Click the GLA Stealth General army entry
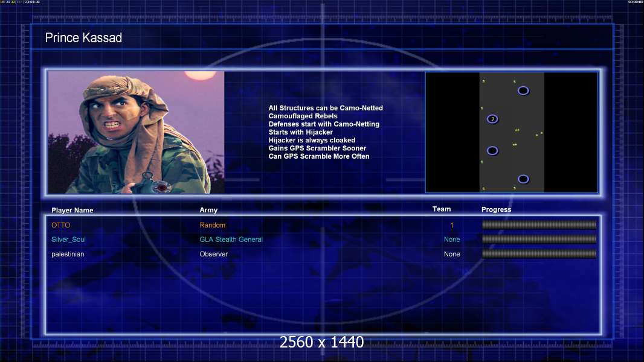Viewport: 644px width, 362px height. coord(231,240)
